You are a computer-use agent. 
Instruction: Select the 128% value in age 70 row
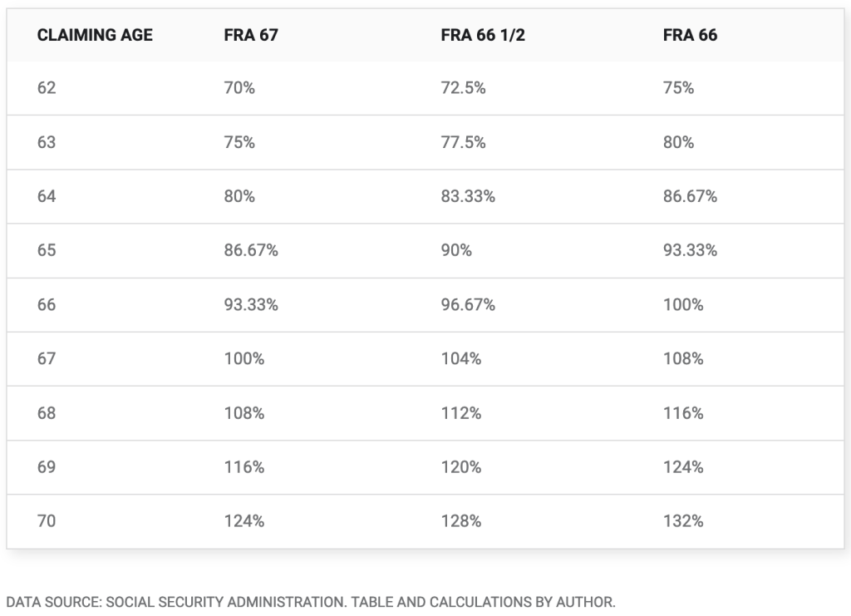pos(460,521)
